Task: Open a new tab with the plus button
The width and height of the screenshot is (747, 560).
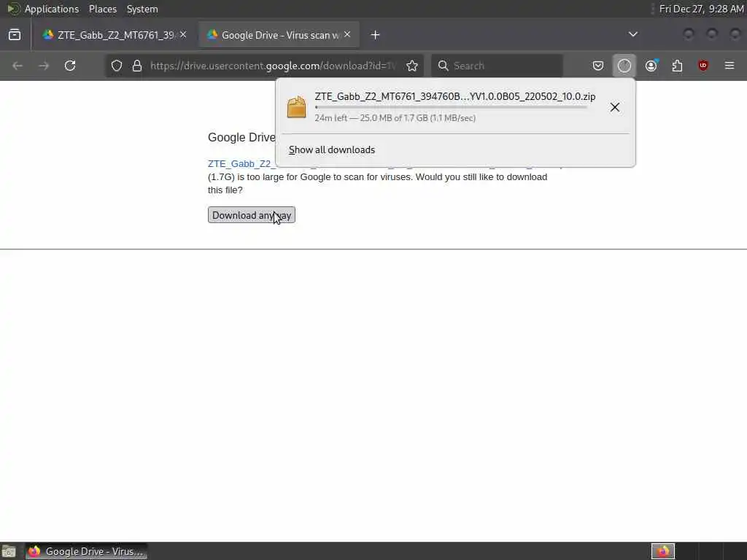Action: (x=376, y=35)
